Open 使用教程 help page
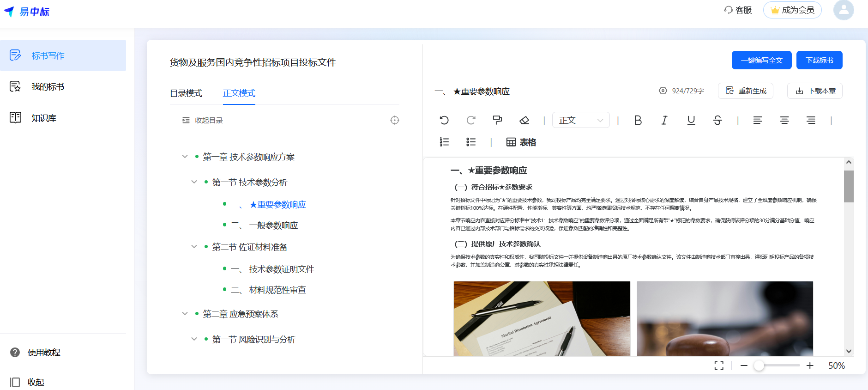 [x=36, y=353]
